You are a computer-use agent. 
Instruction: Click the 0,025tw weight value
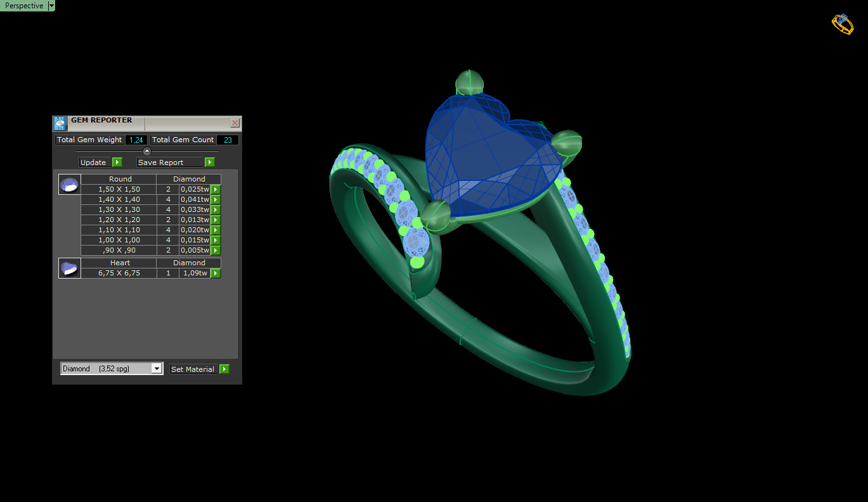(195, 189)
